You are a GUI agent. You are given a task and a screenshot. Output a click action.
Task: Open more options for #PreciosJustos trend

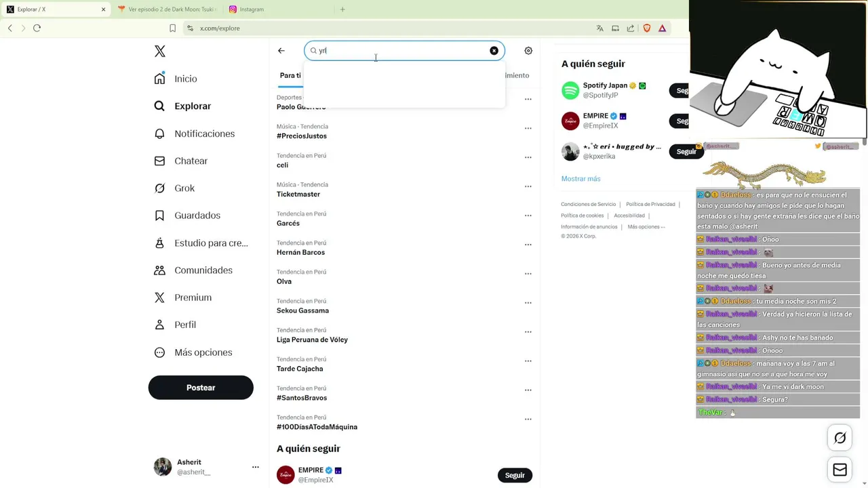point(528,129)
